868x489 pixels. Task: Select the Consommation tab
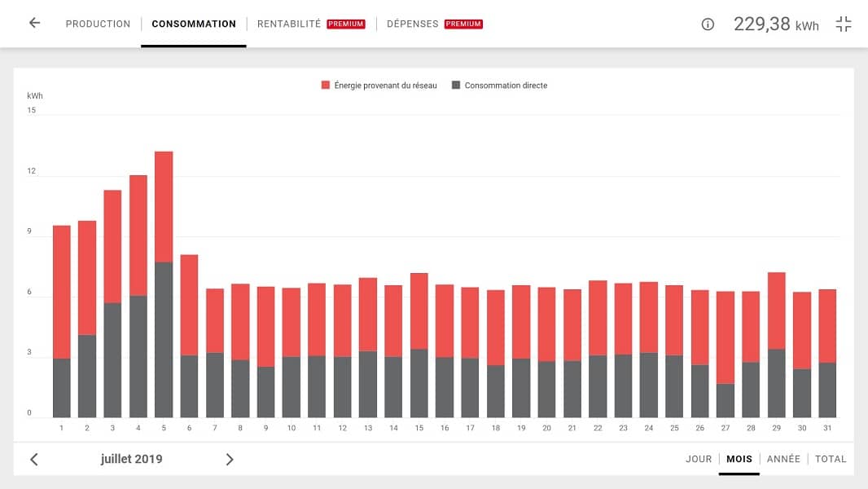pyautogui.click(x=194, y=24)
